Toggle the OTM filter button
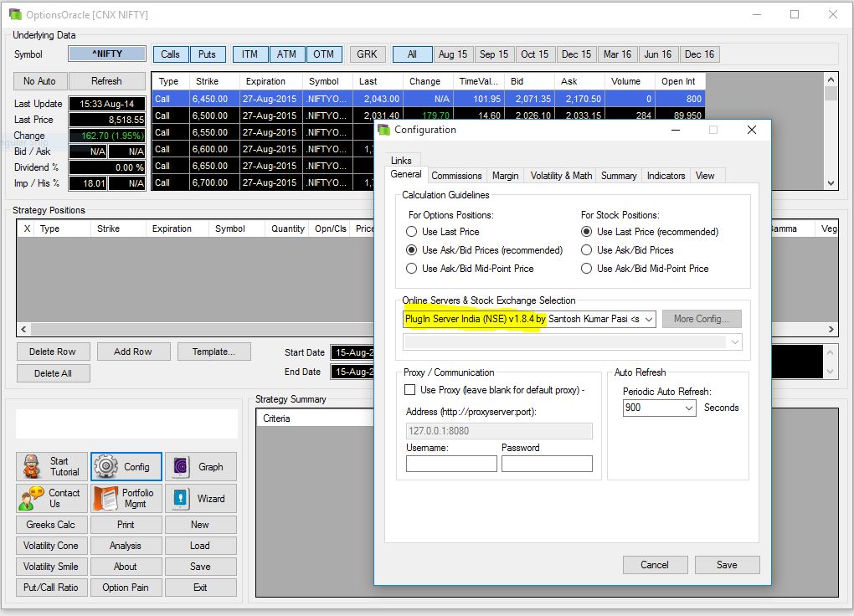Screen dimensions: 854x616 [x=323, y=54]
